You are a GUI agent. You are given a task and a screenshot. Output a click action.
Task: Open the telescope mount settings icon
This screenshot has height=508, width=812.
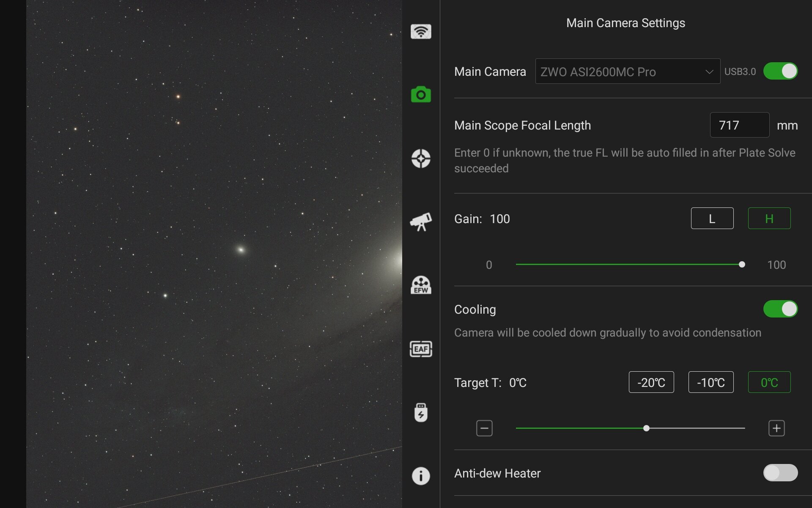point(421,222)
